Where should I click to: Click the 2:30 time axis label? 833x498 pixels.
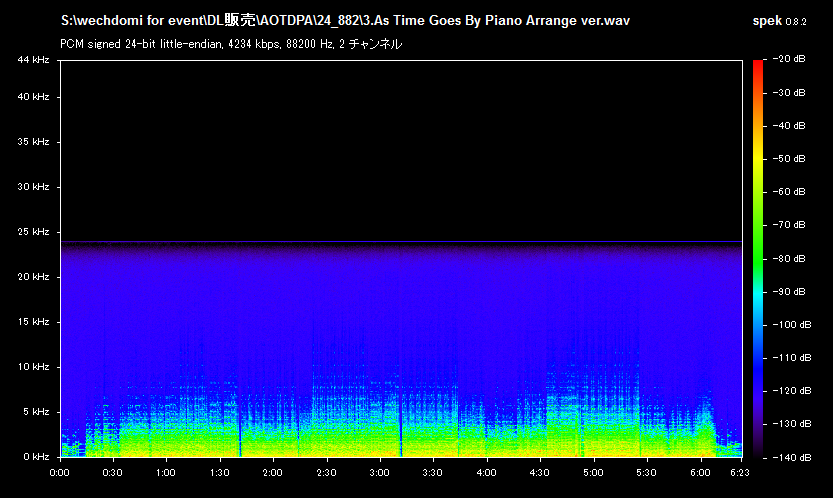click(326, 473)
